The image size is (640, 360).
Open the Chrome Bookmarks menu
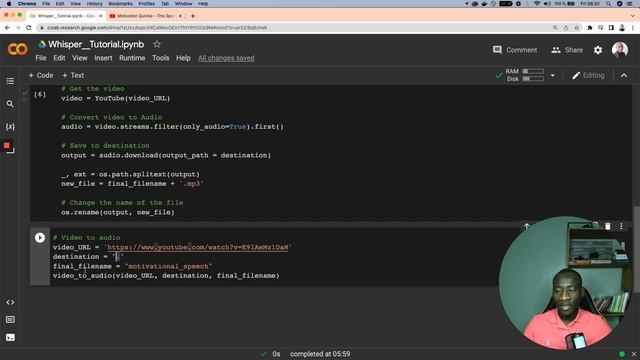[x=120, y=4]
